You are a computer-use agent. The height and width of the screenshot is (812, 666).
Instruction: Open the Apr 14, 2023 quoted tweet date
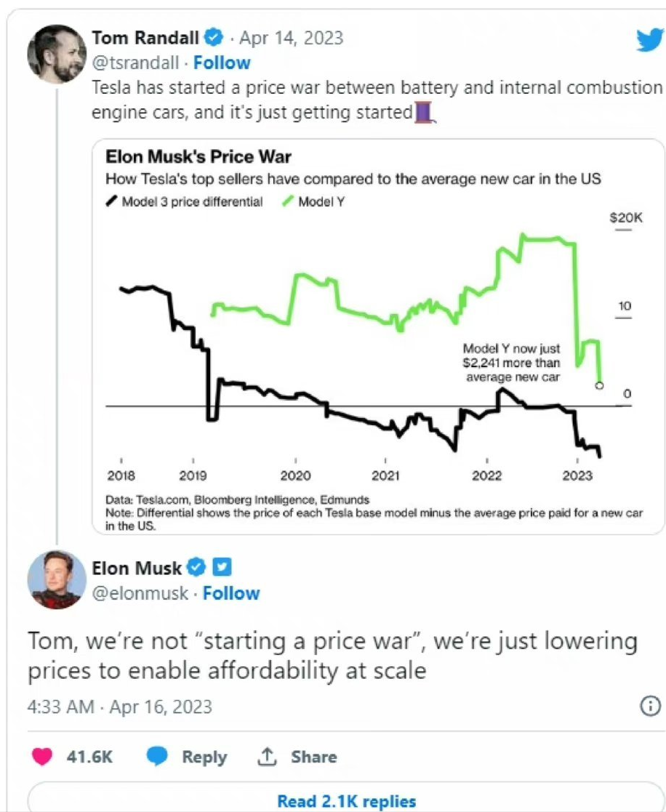click(x=292, y=38)
